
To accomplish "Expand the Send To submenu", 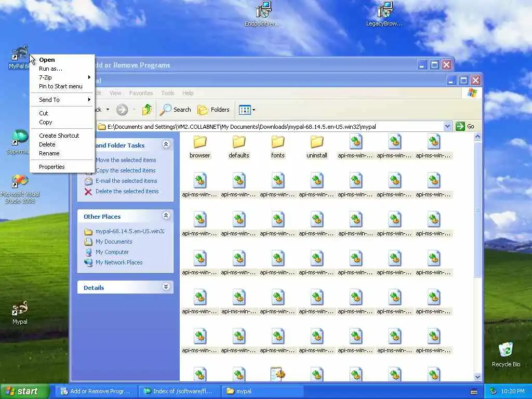I will click(x=62, y=99).
